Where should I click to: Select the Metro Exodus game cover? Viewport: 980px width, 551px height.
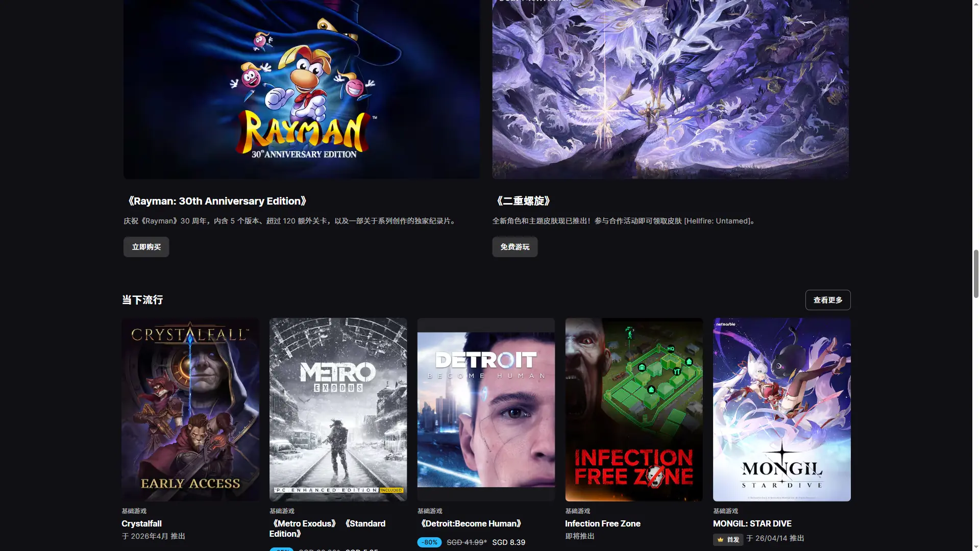[338, 409]
